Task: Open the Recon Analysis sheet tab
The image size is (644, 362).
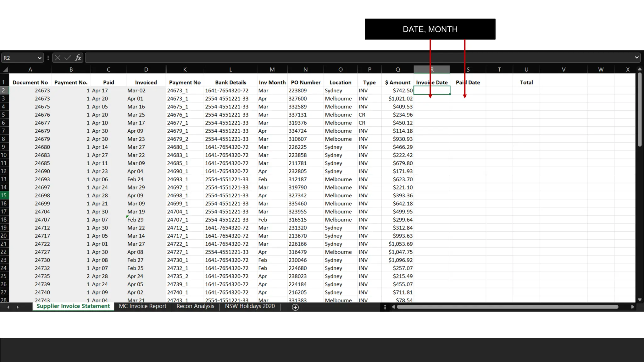Action: coord(195,306)
